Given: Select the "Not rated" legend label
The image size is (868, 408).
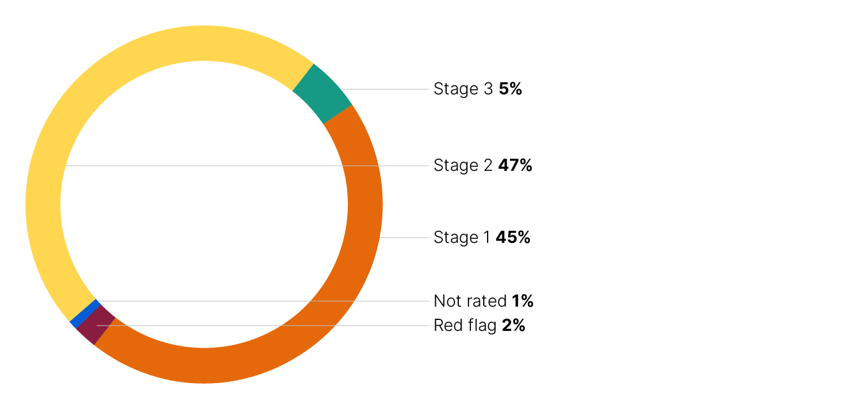Looking at the screenshot, I should pos(470,301).
